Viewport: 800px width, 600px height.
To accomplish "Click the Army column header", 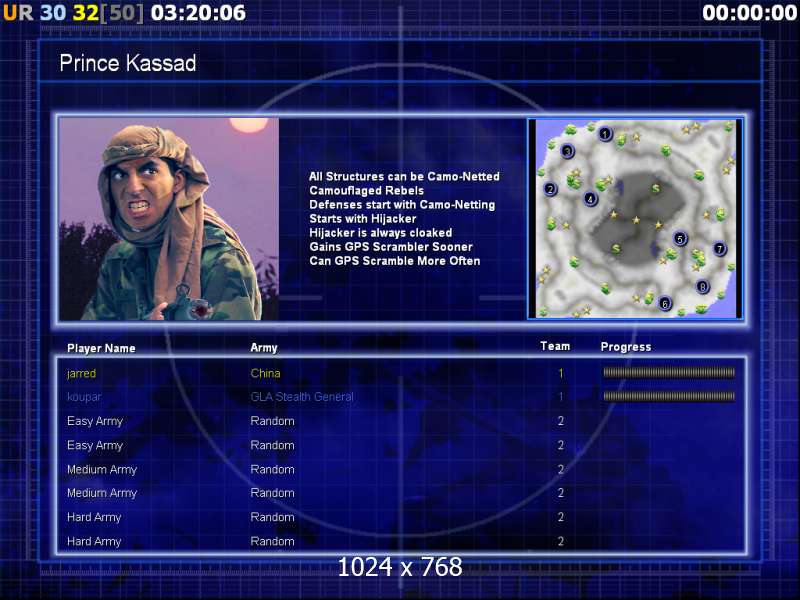I will coord(264,348).
